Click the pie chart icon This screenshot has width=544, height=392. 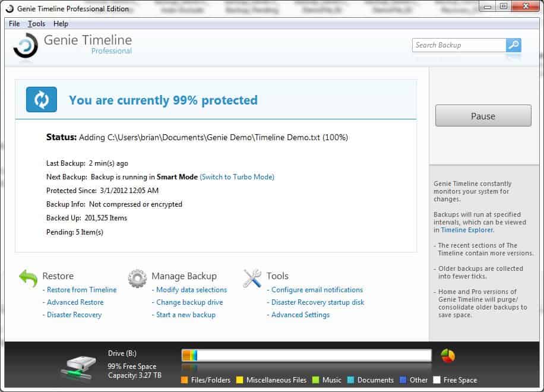point(448,356)
